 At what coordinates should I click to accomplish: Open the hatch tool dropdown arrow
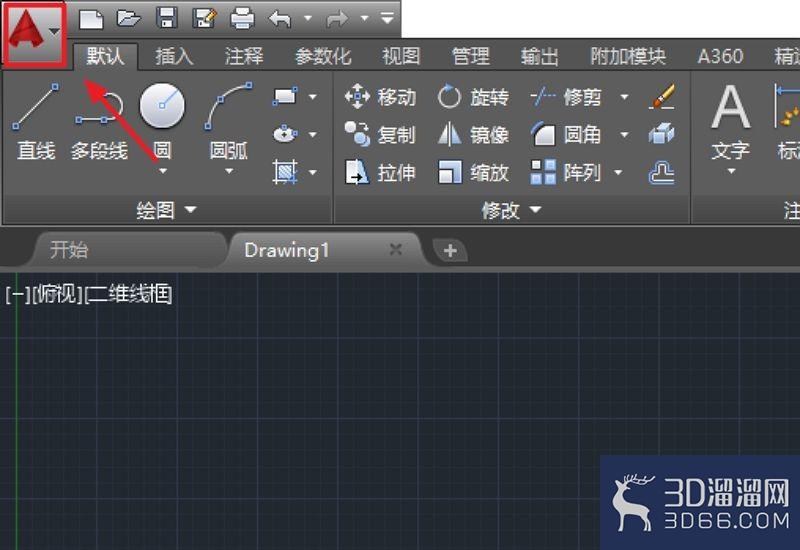click(x=313, y=172)
